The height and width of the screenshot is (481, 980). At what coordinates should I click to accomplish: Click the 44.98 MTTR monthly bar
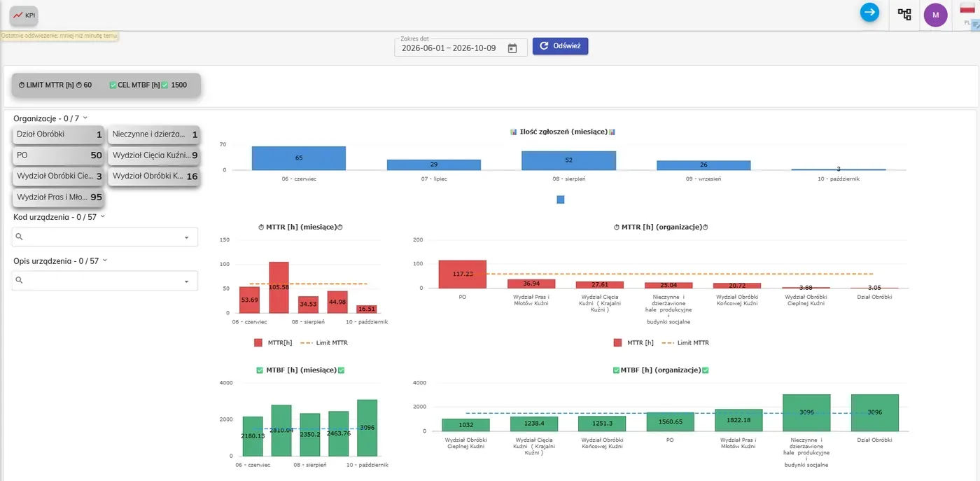point(337,302)
